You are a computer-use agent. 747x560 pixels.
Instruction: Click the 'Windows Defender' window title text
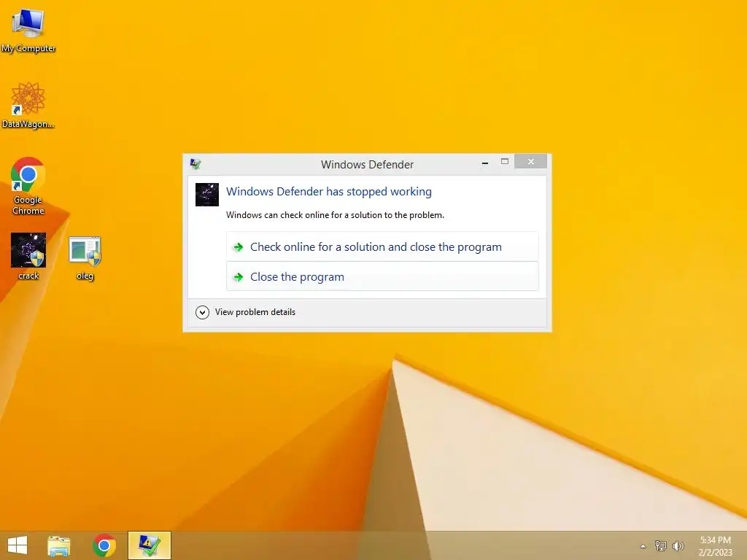tap(368, 164)
